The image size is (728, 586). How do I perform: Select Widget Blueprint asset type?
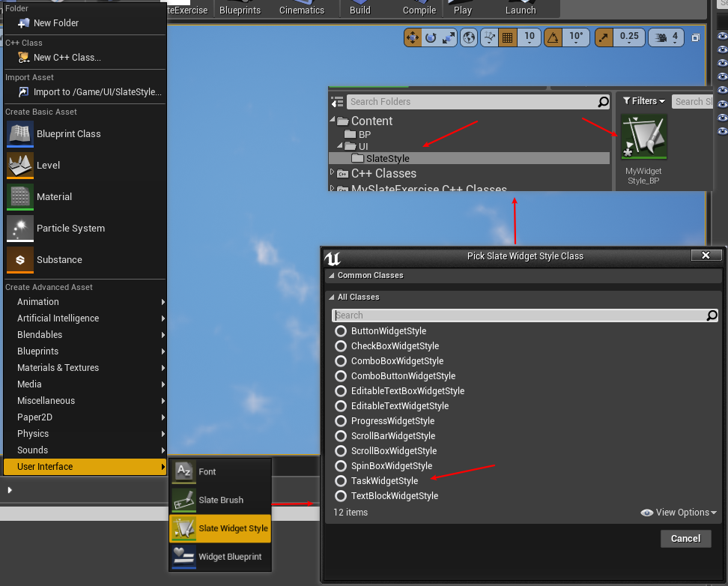[220, 557]
